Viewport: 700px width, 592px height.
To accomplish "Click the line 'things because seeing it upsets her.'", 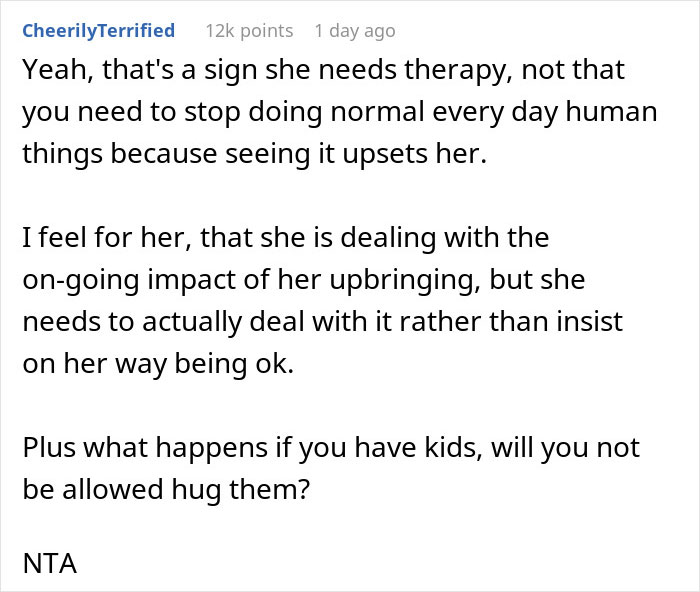I will coord(254,154).
